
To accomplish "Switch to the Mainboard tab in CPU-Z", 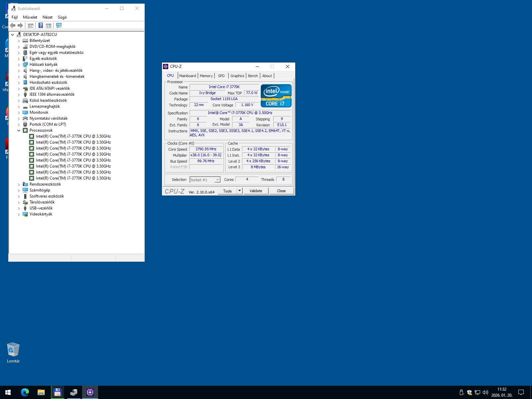I will coord(188,76).
